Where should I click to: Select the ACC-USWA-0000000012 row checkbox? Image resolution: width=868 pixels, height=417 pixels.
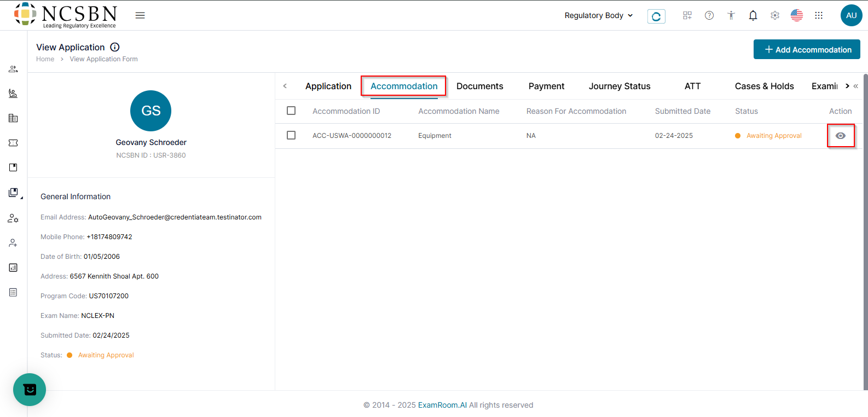tap(291, 135)
